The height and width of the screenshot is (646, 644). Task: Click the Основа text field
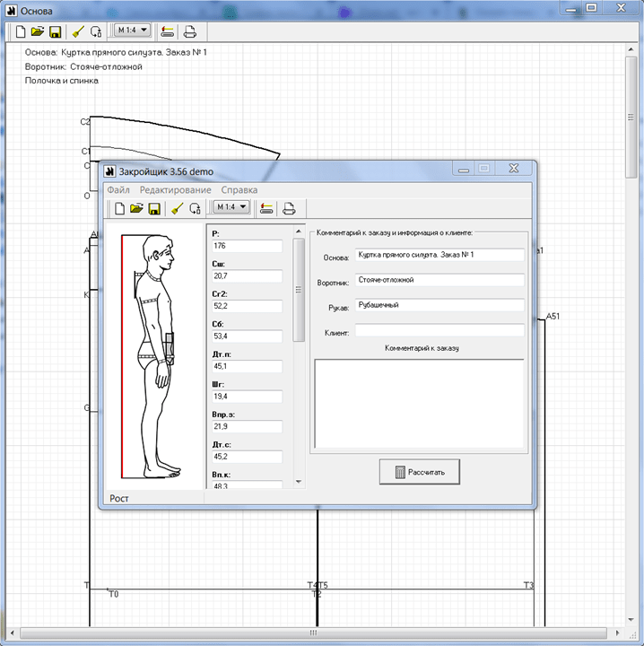tap(439, 255)
